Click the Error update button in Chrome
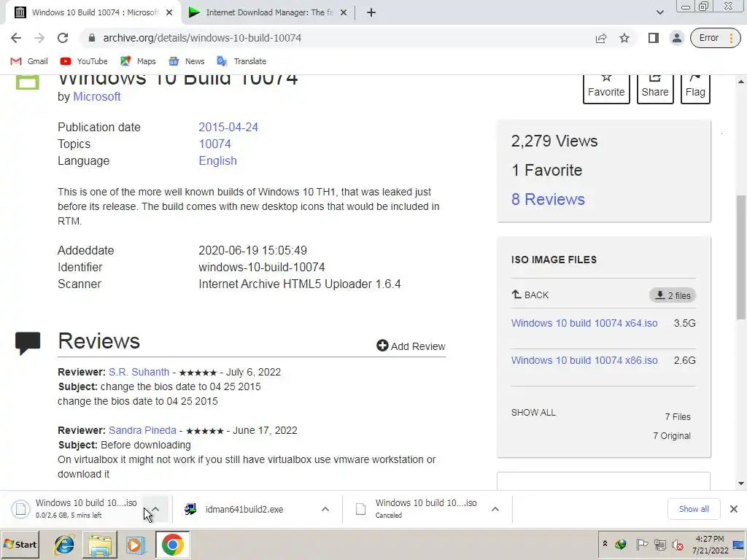The width and height of the screenshot is (747, 560). pos(715,38)
